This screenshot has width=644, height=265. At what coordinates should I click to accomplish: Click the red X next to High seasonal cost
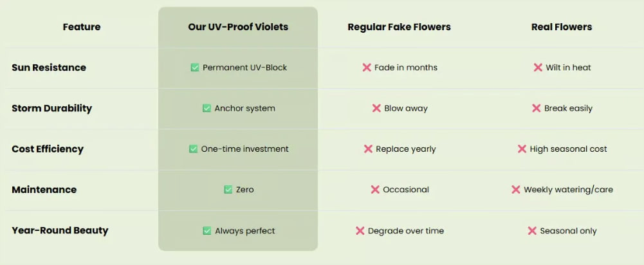522,149
